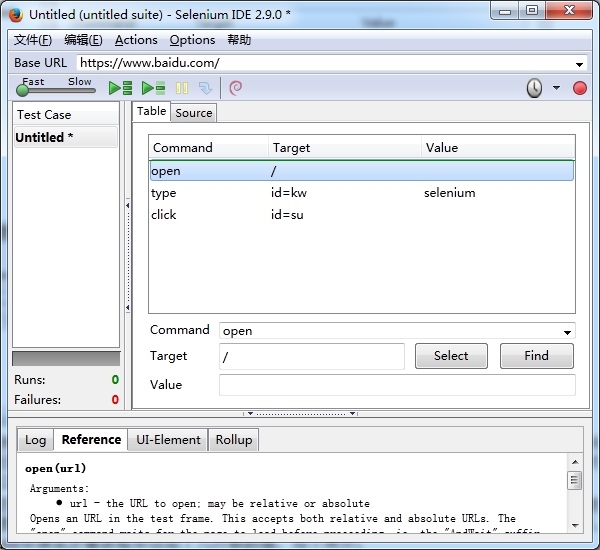Screen dimensions: 600x550
Task: Click the Value column header
Action: pyautogui.click(x=498, y=147)
